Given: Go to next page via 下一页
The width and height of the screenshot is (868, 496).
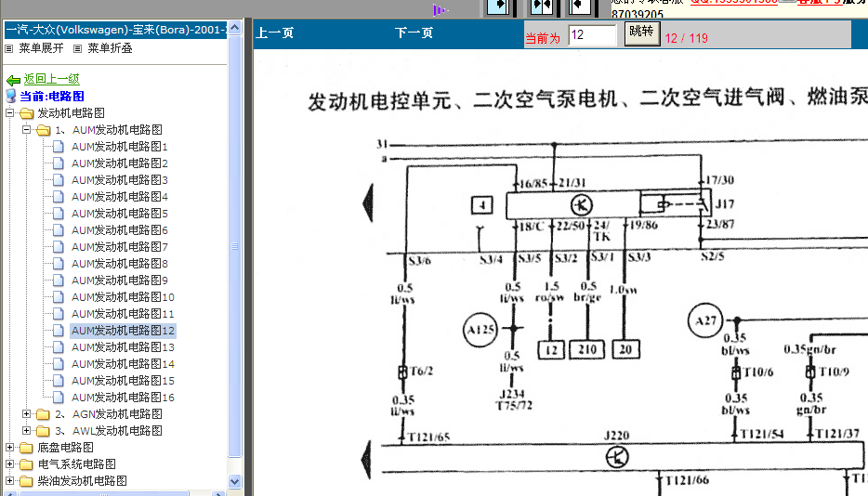Looking at the screenshot, I should click(414, 33).
